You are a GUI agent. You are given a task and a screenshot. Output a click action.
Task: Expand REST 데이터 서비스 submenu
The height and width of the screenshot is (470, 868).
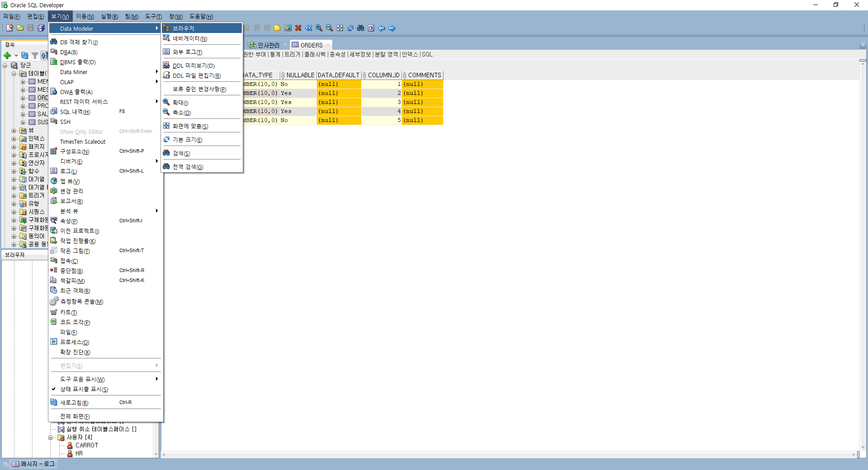pyautogui.click(x=105, y=102)
